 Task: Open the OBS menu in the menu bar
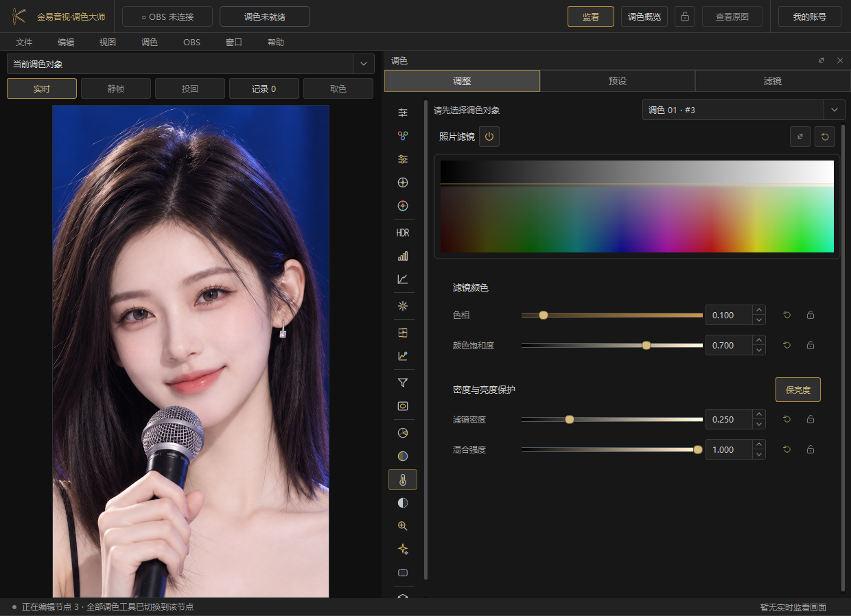(191, 43)
